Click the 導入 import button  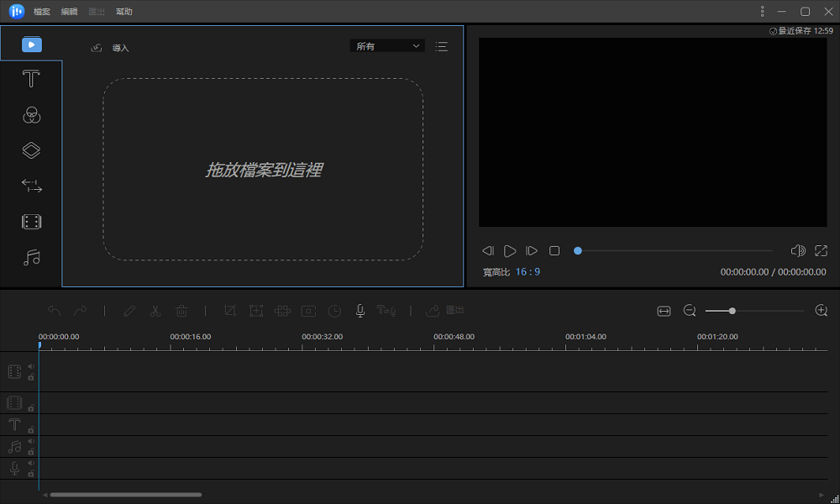pyautogui.click(x=110, y=48)
